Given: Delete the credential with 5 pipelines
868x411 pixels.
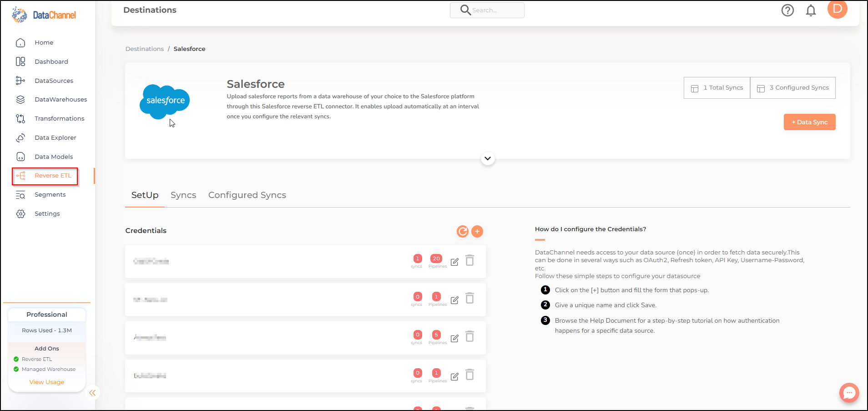Looking at the screenshot, I should (x=470, y=337).
